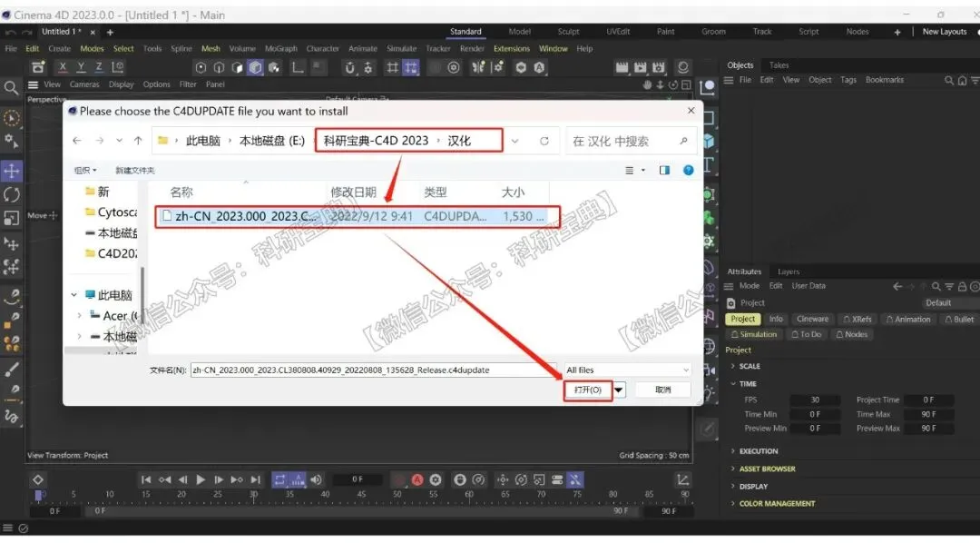The width and height of the screenshot is (980, 543).
Task: Click the 取消 button
Action: click(663, 390)
